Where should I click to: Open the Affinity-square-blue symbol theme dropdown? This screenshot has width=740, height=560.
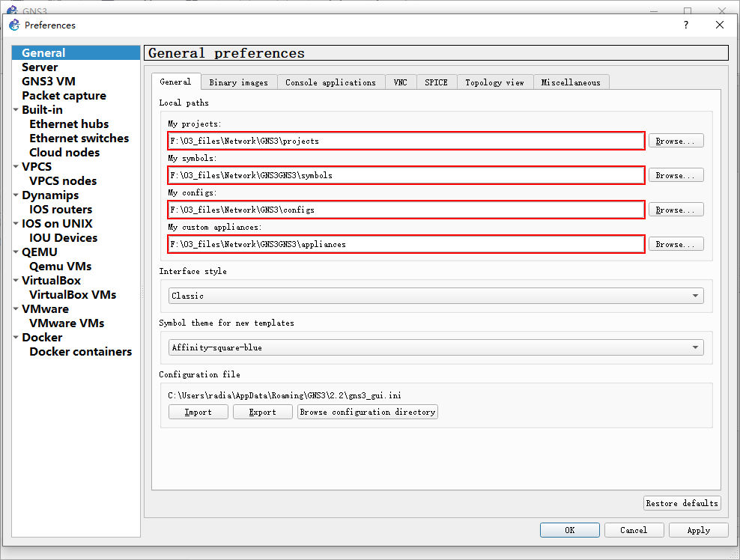436,347
